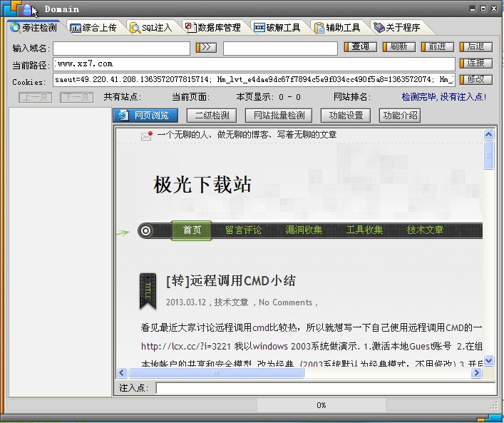Click the circular target icon in nav bar
Screen dimensions: 504x423
pyautogui.click(x=145, y=230)
